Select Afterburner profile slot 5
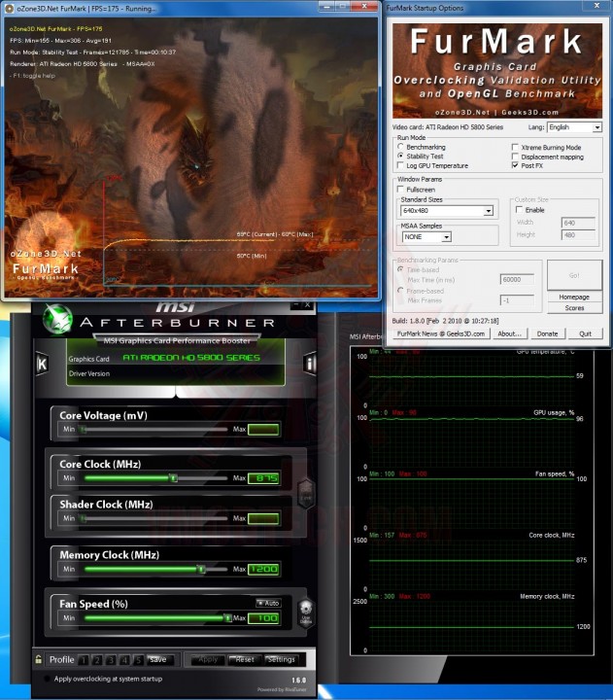Screen dimensions: 613x700 (139, 660)
